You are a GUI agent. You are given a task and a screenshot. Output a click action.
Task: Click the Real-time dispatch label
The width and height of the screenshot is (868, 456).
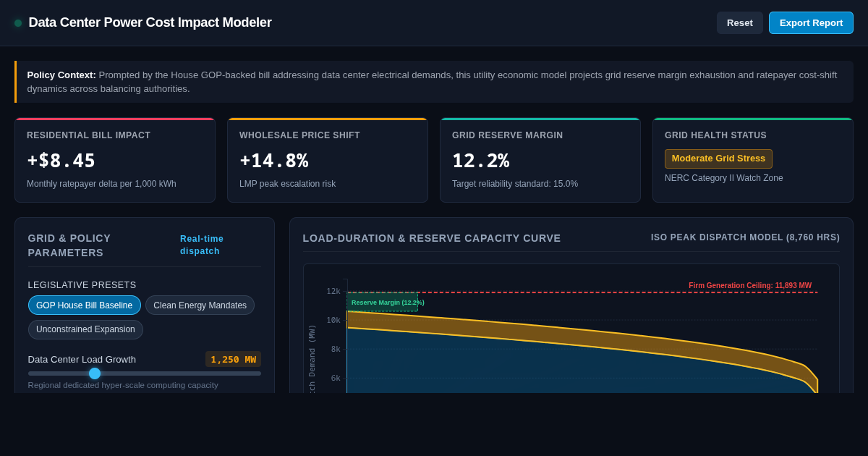click(202, 245)
